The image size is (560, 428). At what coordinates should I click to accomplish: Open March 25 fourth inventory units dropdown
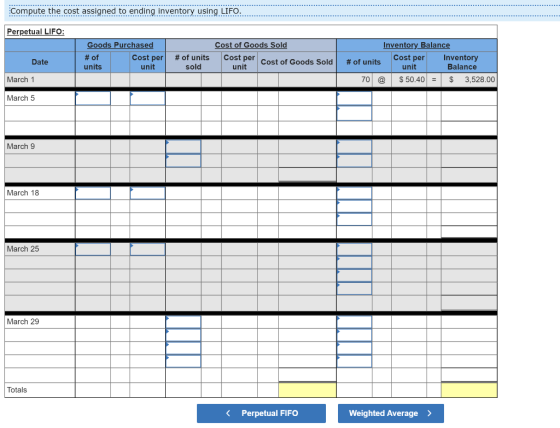(x=354, y=288)
